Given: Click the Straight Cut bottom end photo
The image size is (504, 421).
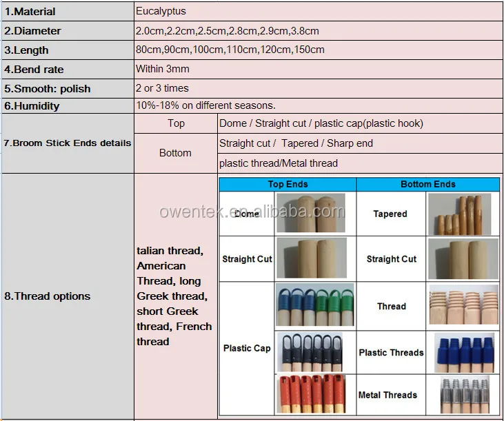Looking at the screenshot, I should tap(462, 258).
